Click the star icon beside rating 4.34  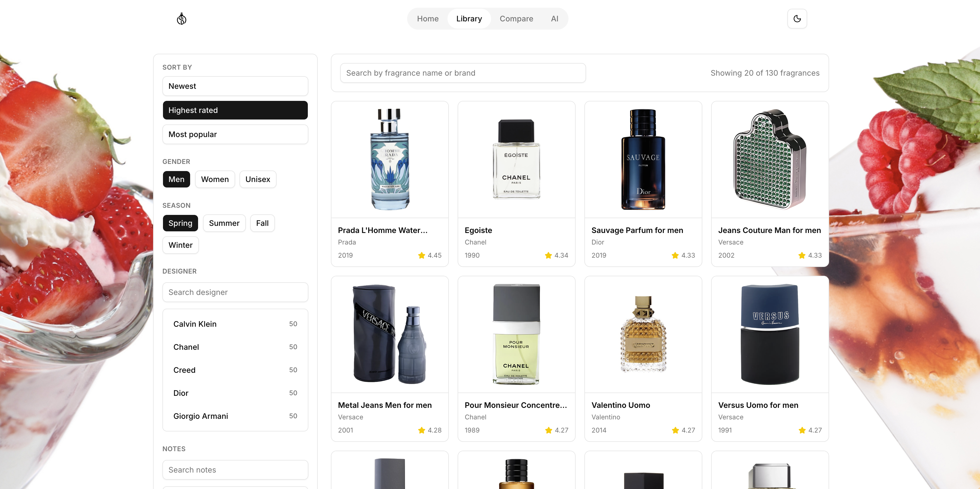tap(548, 255)
